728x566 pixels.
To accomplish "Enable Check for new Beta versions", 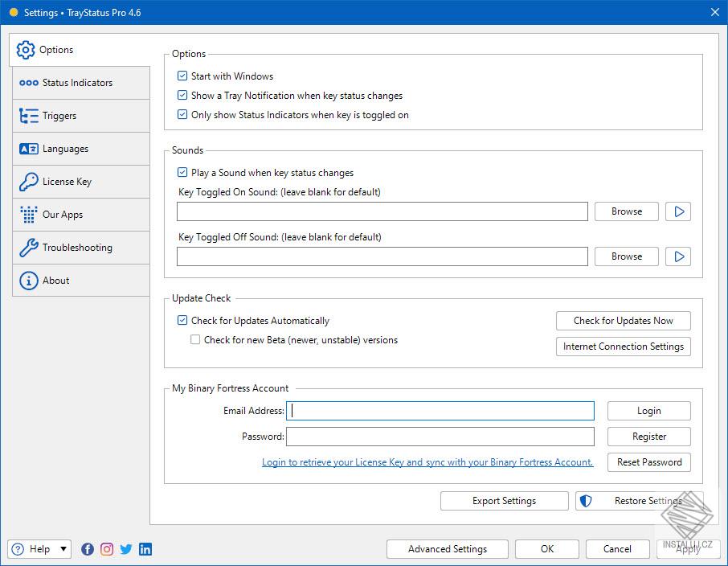I will tap(195, 340).
